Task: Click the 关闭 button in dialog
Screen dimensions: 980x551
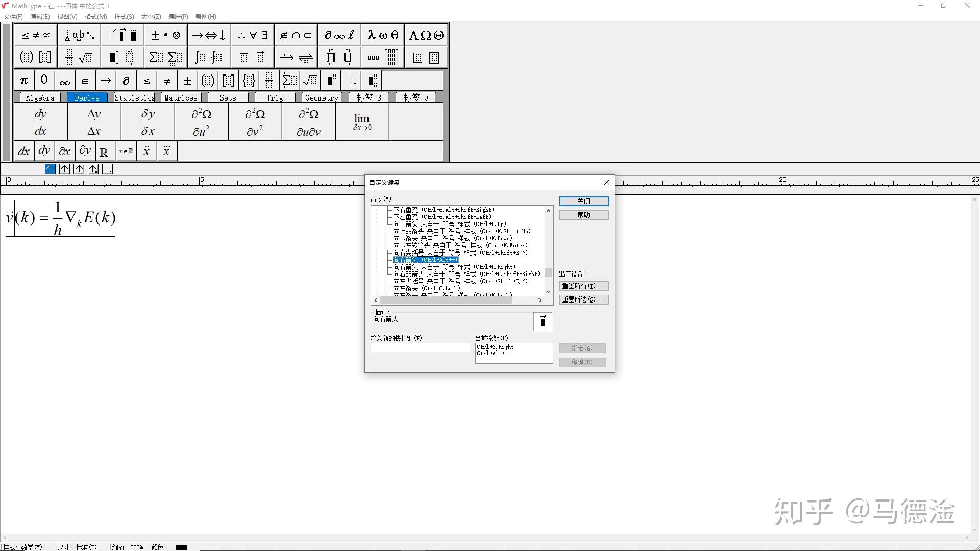Action: pyautogui.click(x=583, y=201)
